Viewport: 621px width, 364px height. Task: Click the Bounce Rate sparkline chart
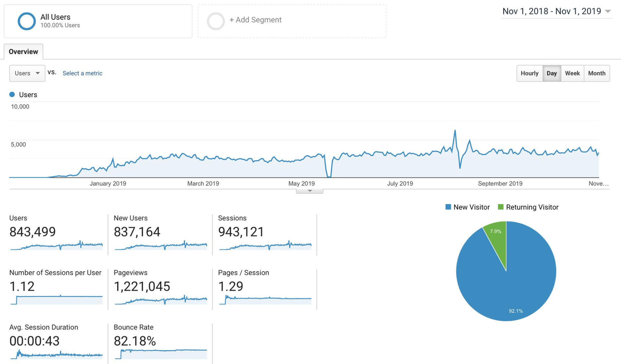(x=161, y=354)
